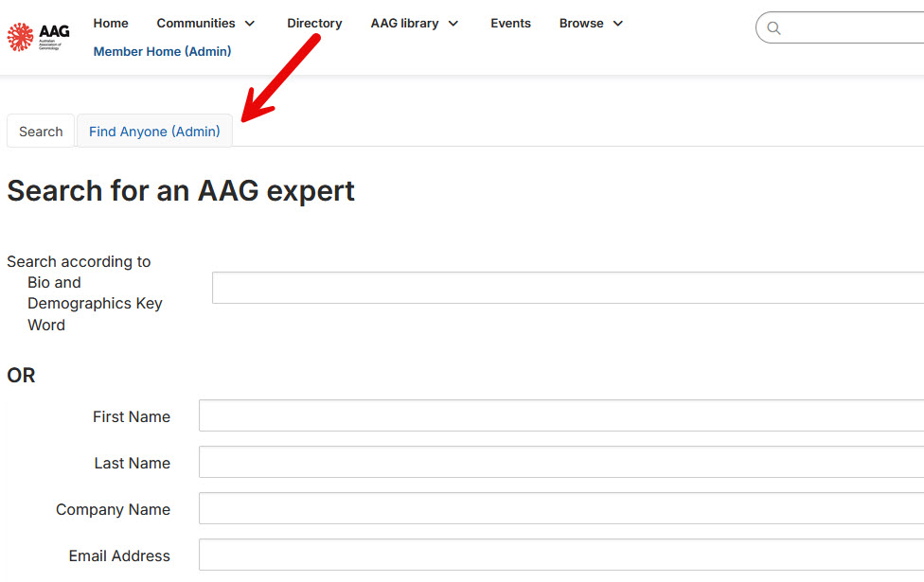The height and width of the screenshot is (582, 924).
Task: Open the Browse menu
Action: [581, 23]
